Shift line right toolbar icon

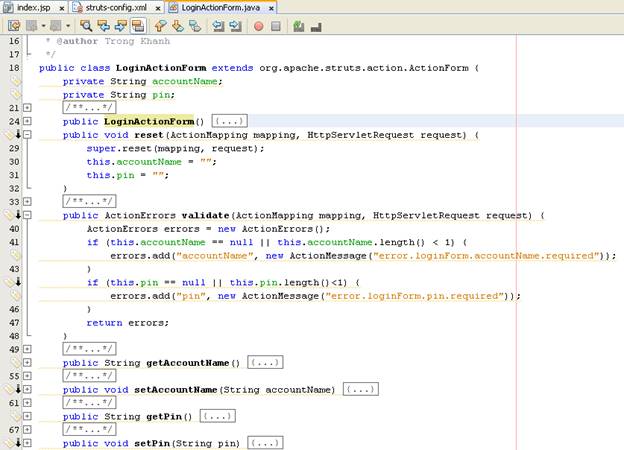(x=236, y=26)
